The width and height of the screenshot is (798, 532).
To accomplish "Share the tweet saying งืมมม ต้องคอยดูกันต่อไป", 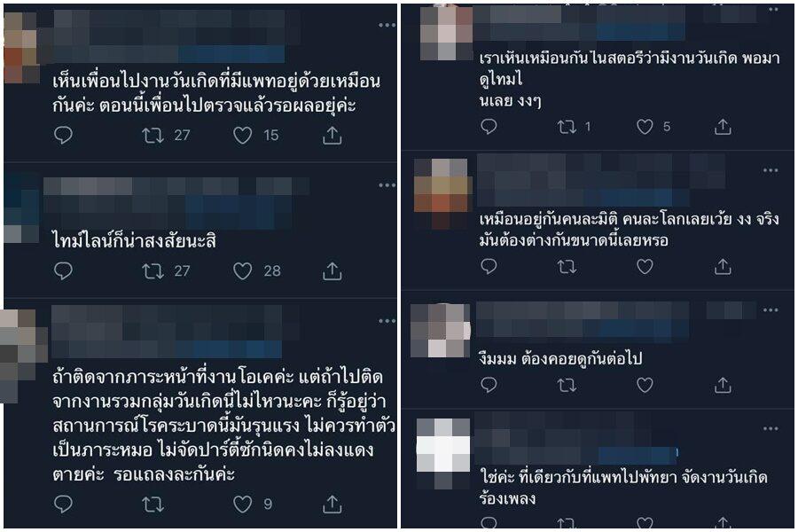I will coord(722,385).
